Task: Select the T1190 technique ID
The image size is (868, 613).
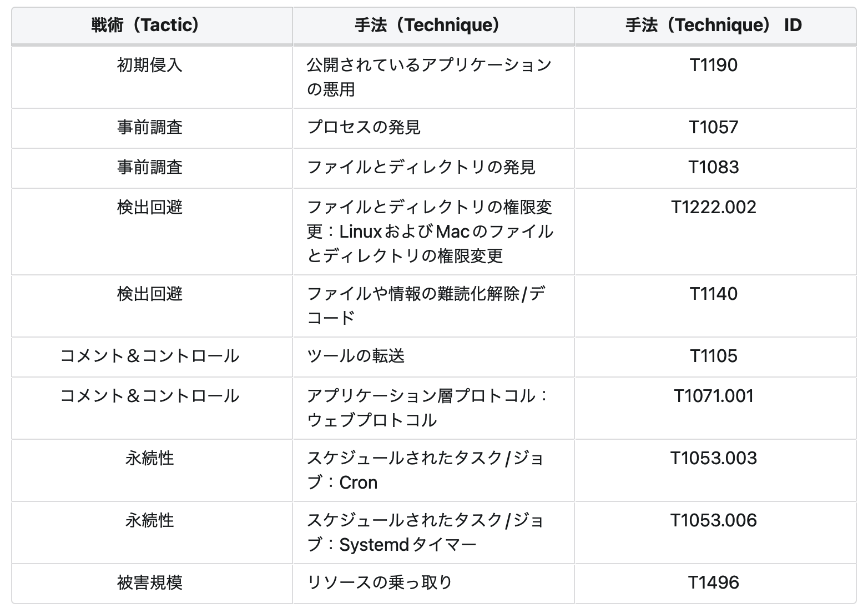Action: point(714,66)
